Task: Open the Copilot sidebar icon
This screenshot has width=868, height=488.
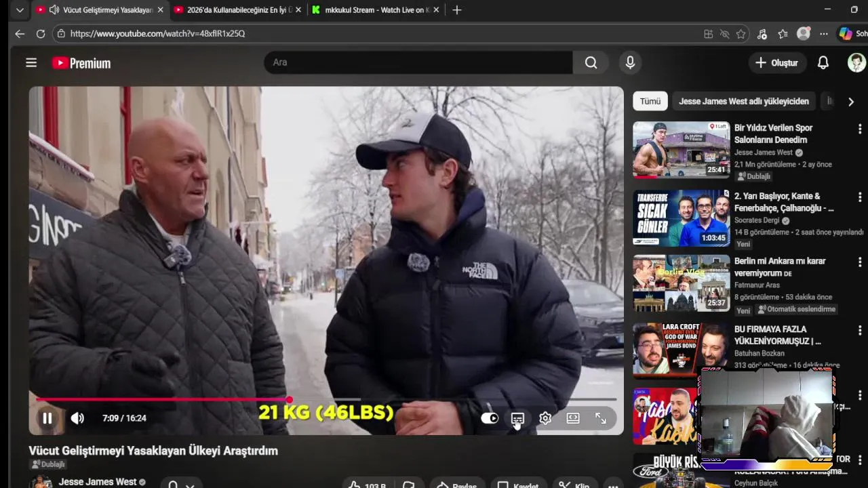Action: click(846, 33)
